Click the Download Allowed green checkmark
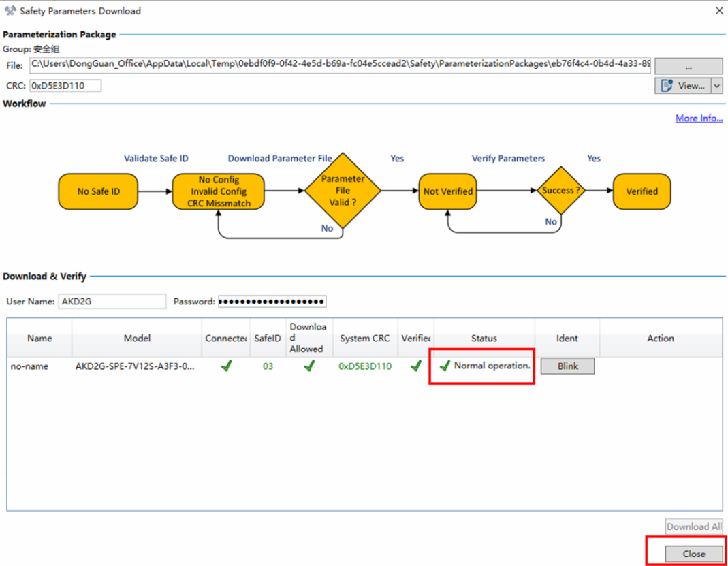The image size is (728, 566). [x=309, y=366]
